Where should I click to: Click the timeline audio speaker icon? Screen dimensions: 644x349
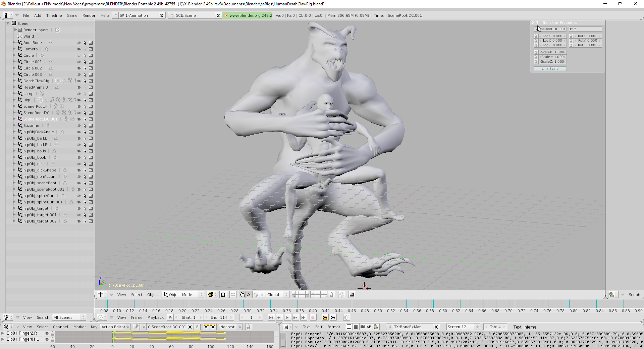point(346,317)
